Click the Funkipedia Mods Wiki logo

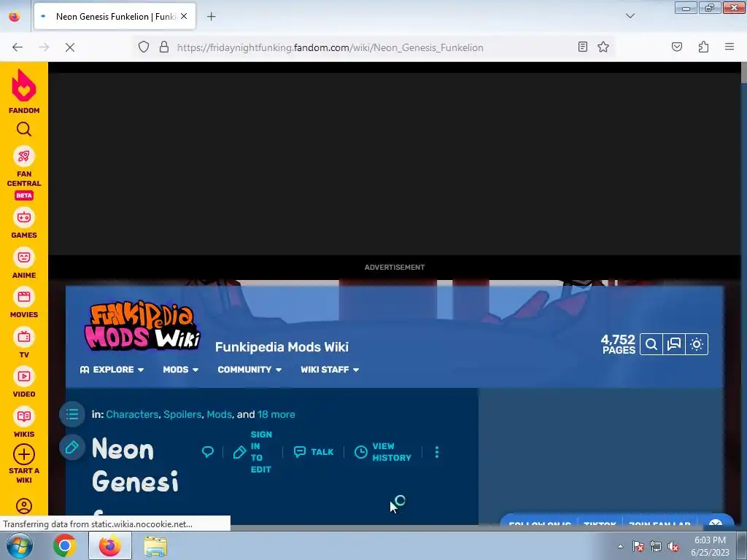142,326
